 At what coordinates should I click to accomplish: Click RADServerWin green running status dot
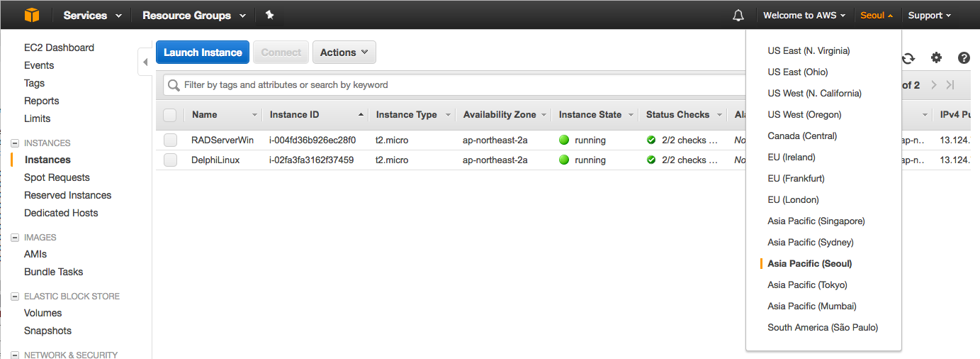[564, 140]
